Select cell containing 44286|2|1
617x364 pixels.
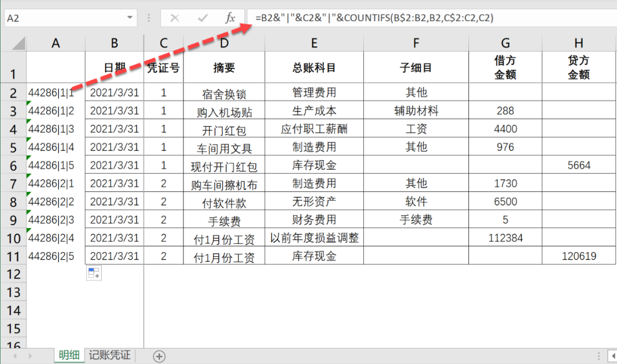point(55,183)
